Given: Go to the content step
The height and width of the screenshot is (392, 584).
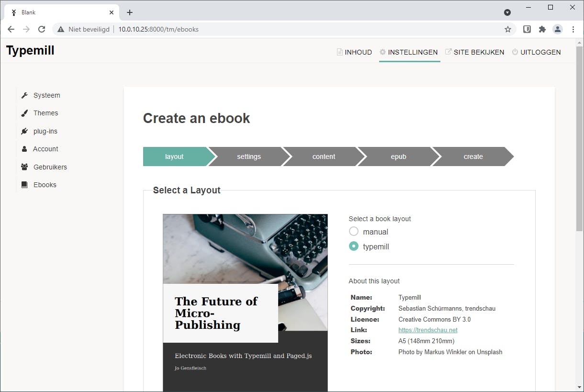Looking at the screenshot, I should [x=324, y=157].
